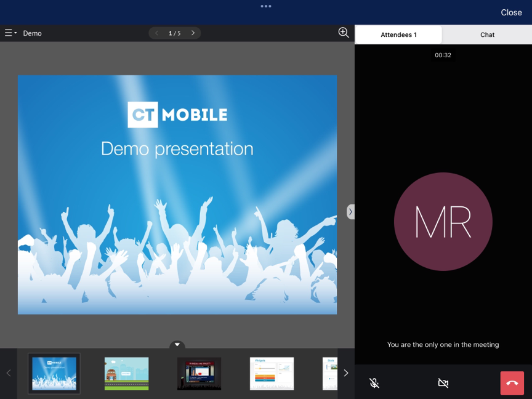Click the red hang up call button
The width and height of the screenshot is (532, 399).
[x=512, y=383]
